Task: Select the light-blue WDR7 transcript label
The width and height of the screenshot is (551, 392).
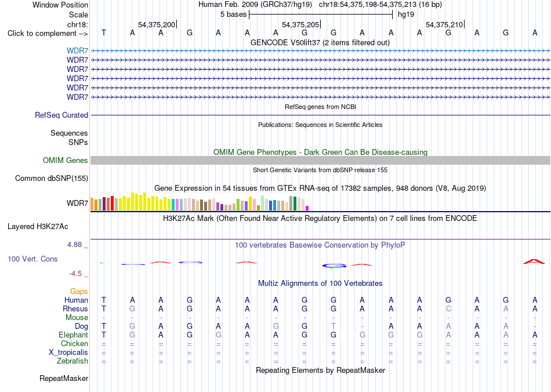Action: click(77, 50)
